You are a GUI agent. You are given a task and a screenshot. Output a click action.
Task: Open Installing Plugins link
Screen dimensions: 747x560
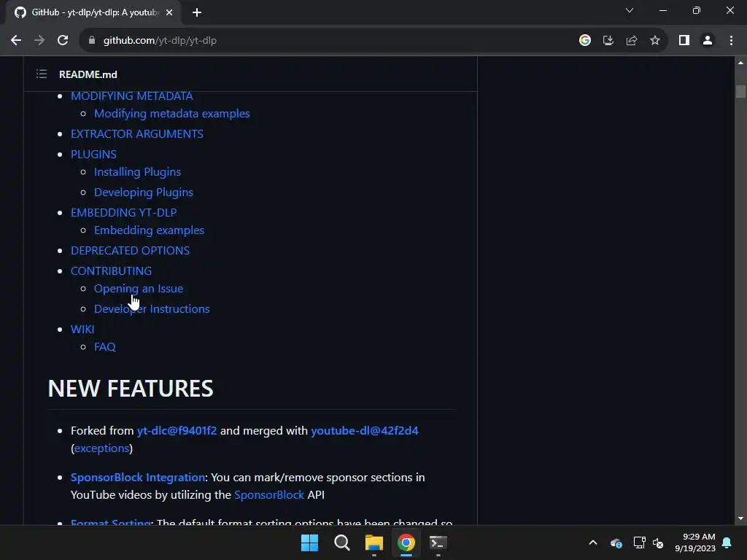[137, 172]
